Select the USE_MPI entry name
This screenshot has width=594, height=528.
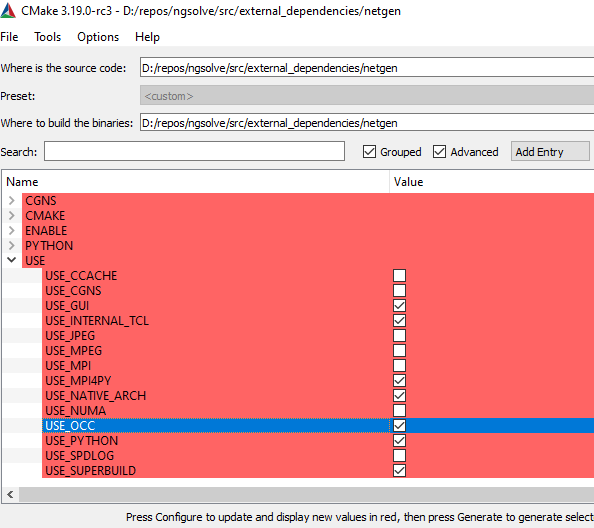point(68,366)
